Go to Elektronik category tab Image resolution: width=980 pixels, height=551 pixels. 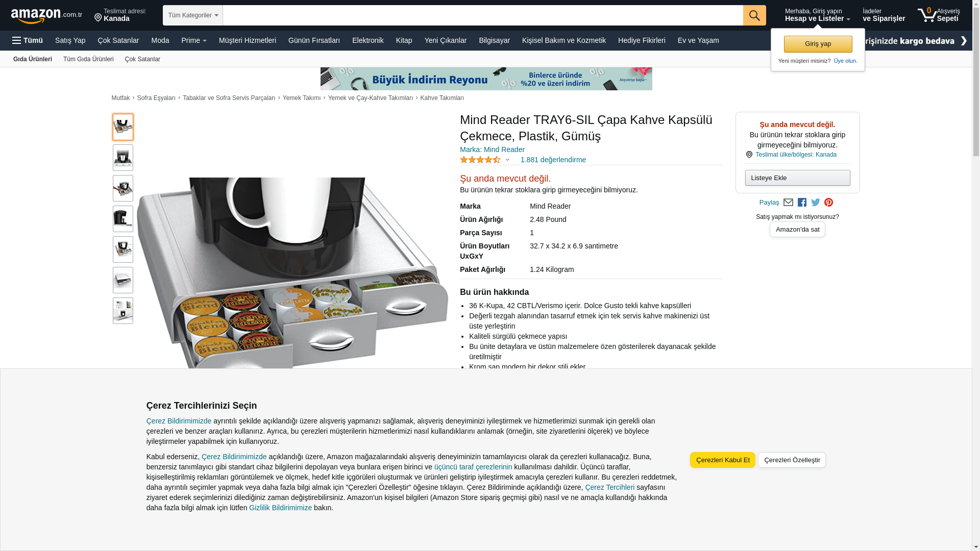(367, 40)
